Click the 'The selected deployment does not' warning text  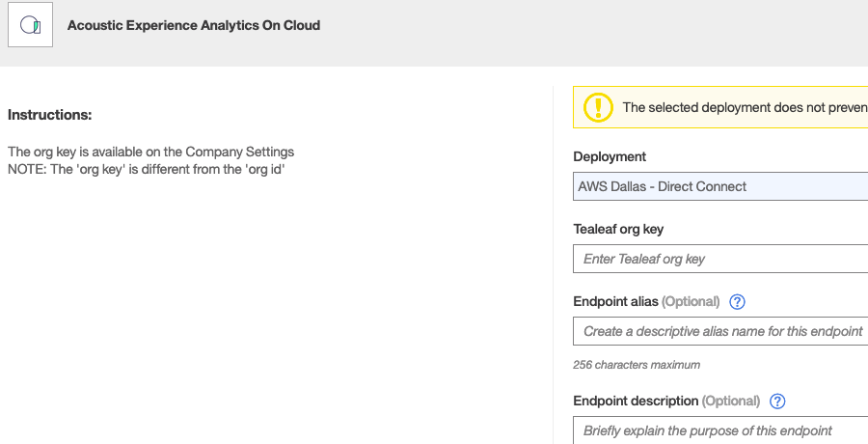[745, 107]
